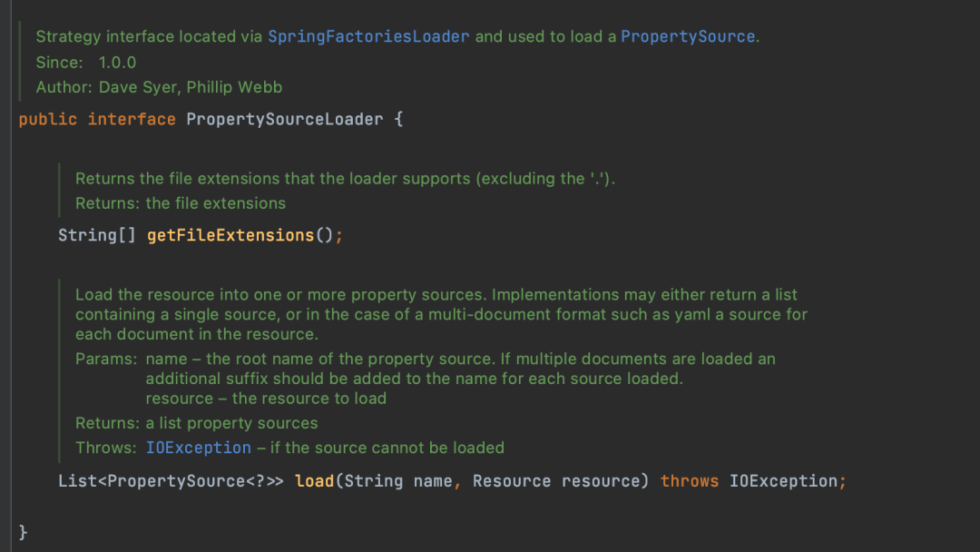
Task: Click the Since 1.0.0 doc line
Action: pyautogui.click(x=85, y=63)
